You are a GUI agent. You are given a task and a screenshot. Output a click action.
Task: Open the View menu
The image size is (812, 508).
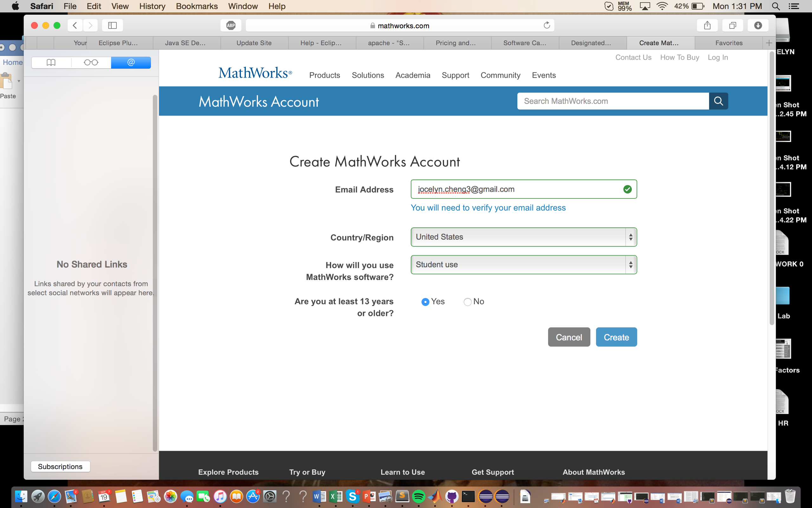point(120,6)
